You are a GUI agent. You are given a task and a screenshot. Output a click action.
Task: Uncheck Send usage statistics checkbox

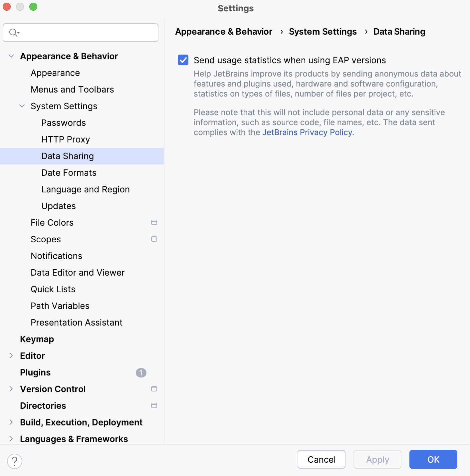tap(183, 60)
